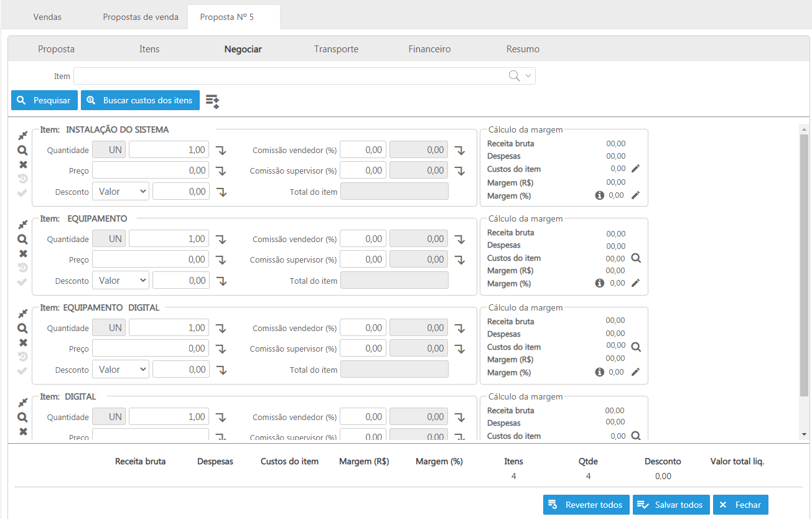812x519 pixels.
Task: Expand the Item search field dropdown arrow
Action: coord(528,76)
